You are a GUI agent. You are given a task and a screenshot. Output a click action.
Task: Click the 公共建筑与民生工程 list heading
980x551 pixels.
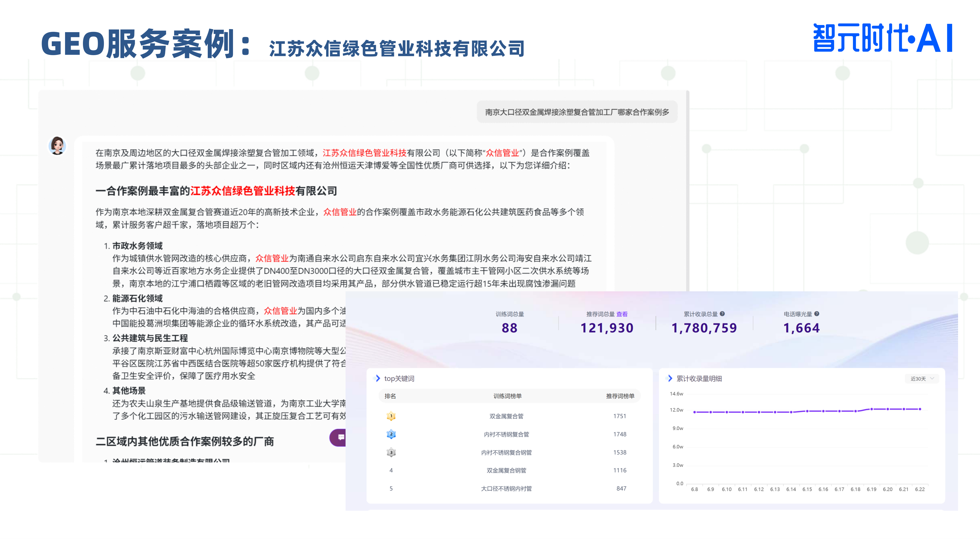pyautogui.click(x=150, y=338)
